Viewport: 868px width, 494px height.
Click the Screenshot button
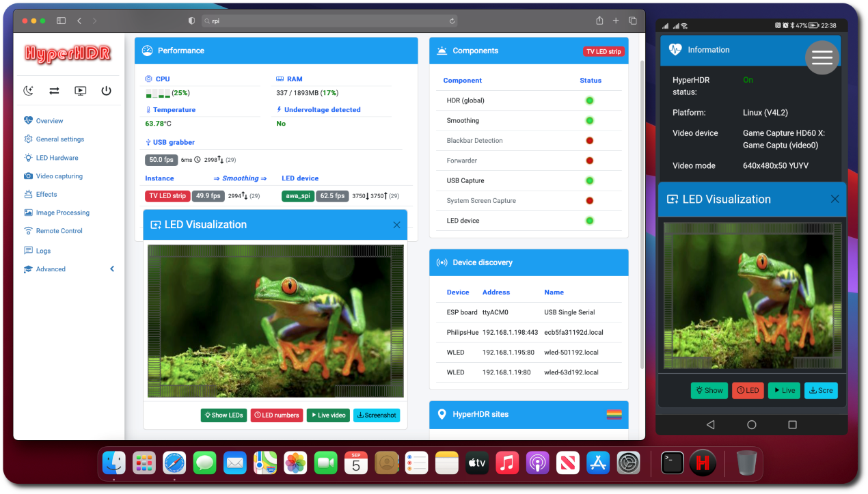click(377, 415)
